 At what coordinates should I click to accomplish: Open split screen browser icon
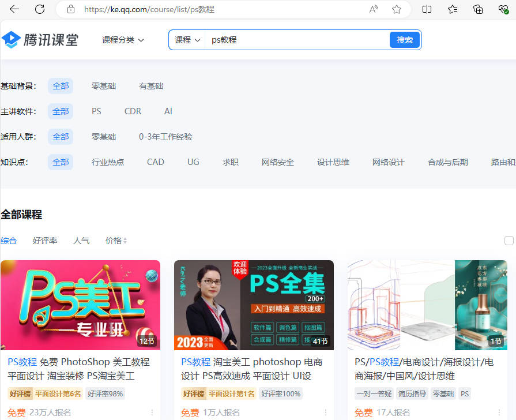427,9
